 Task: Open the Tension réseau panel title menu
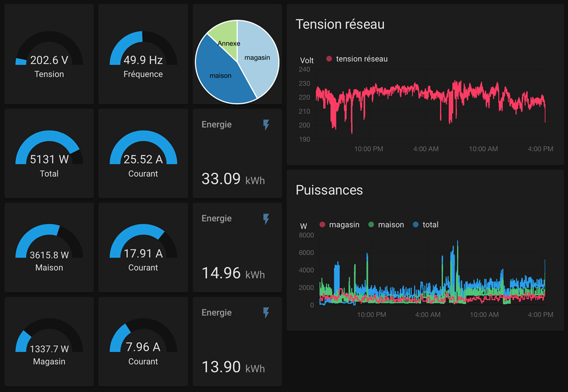[x=340, y=24]
